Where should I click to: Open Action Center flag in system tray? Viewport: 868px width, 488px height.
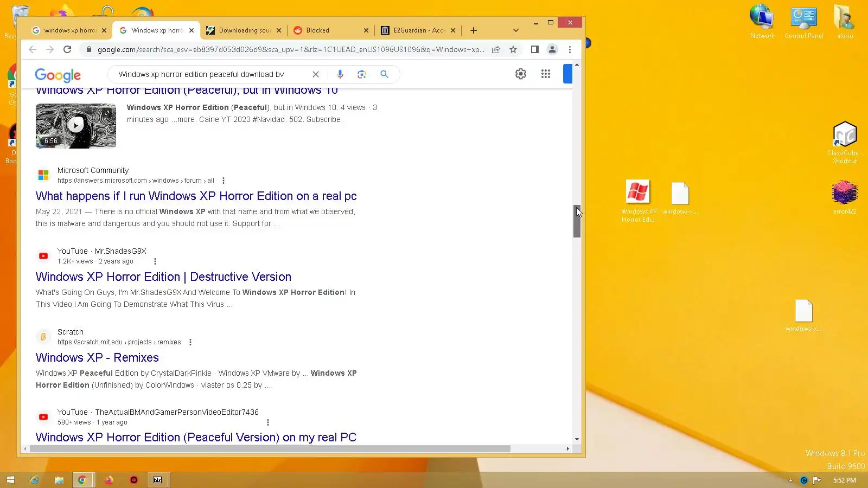pos(817,480)
